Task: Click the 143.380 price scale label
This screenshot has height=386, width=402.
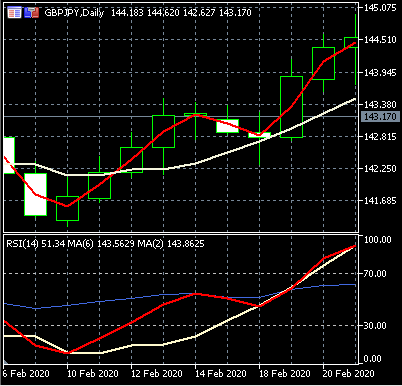Action: click(380, 105)
